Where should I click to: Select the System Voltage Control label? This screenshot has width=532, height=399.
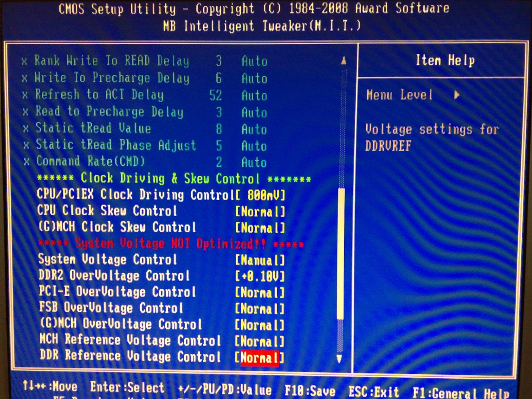click(x=108, y=260)
